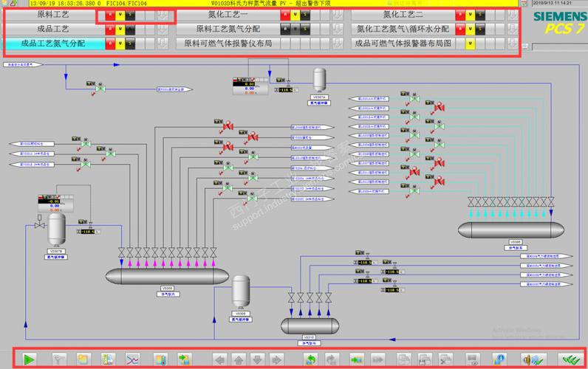Click the FIC104/FIC104 tag in alarm line
588x369 pixels.
pos(126,4)
